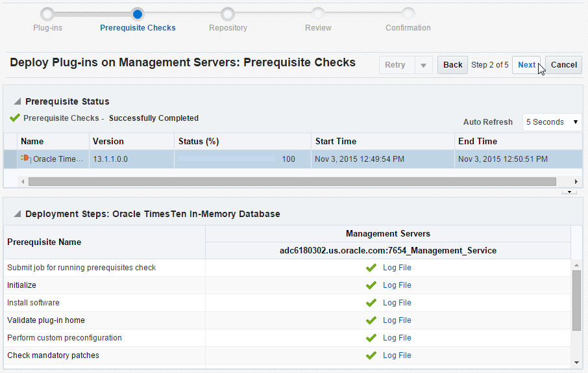Click the green check beside Prerequisite Checks status
The height and width of the screenshot is (373, 588).
coord(15,118)
